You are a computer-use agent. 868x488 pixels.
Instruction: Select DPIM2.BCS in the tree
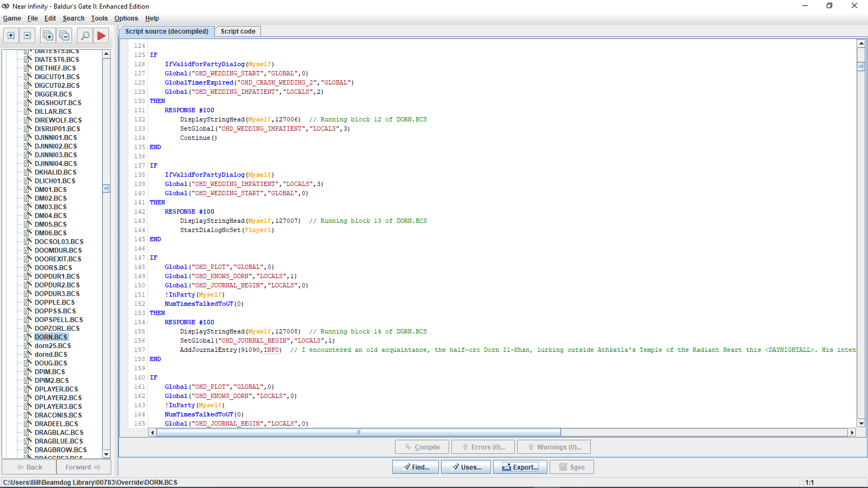(52, 380)
